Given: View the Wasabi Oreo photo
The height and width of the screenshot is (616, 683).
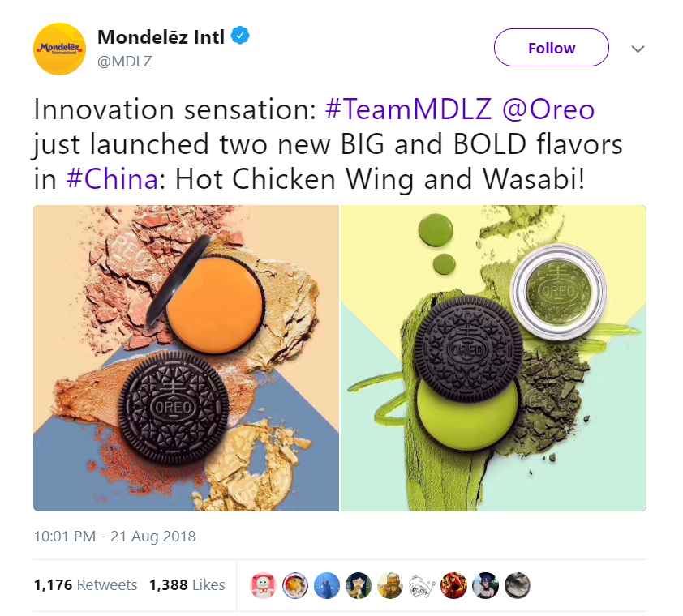Looking at the screenshot, I should pos(493,357).
